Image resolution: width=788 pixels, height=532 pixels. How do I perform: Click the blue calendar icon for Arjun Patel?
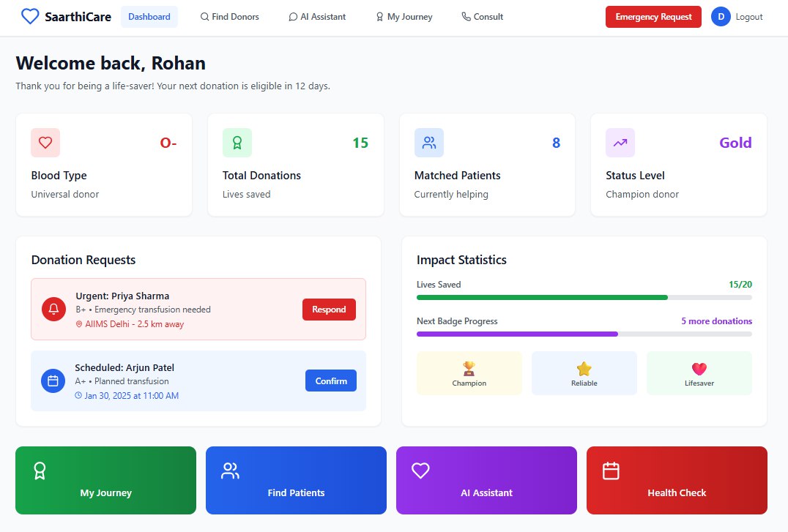(53, 381)
